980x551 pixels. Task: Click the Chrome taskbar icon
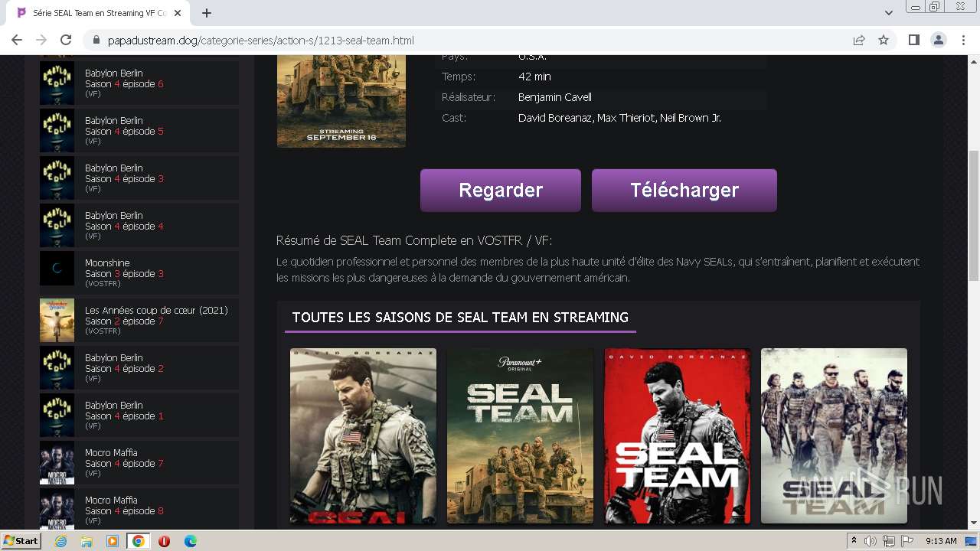point(138,541)
